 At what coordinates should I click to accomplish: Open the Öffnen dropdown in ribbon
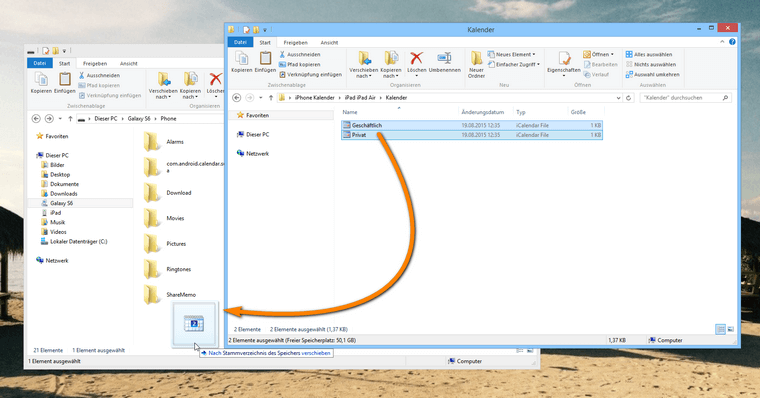click(x=599, y=54)
